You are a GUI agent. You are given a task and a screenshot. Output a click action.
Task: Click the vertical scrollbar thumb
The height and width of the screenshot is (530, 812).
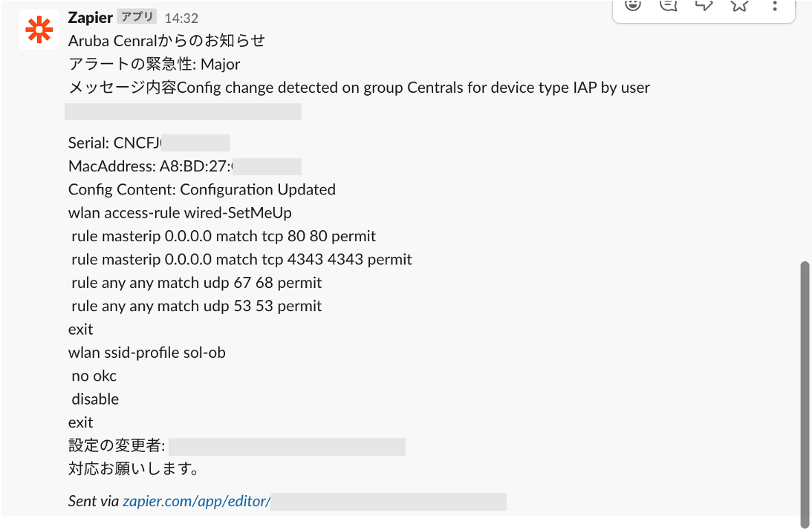(x=805, y=394)
